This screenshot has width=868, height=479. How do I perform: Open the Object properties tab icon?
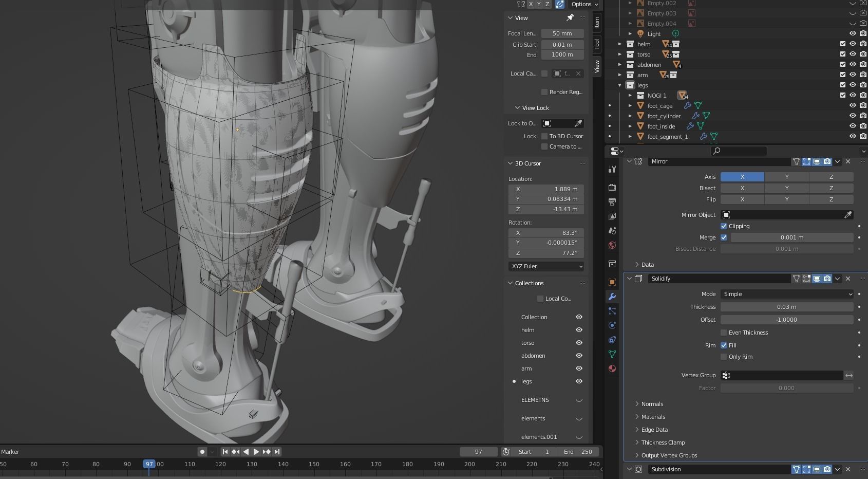[612, 282]
